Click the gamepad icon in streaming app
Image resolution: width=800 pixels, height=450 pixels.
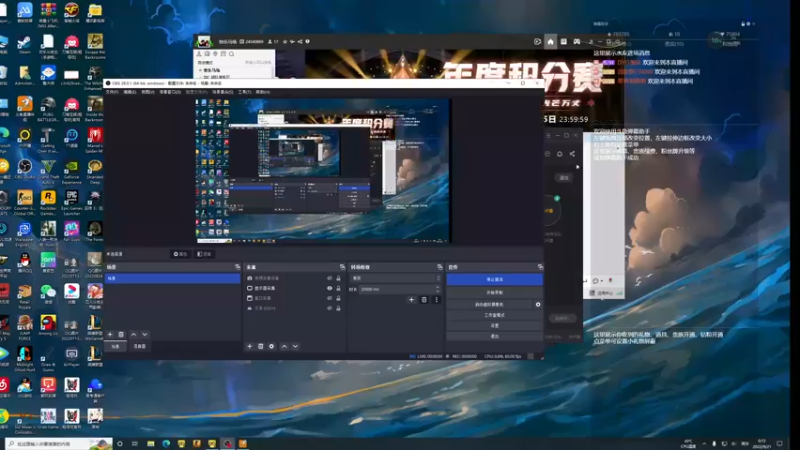point(577,42)
